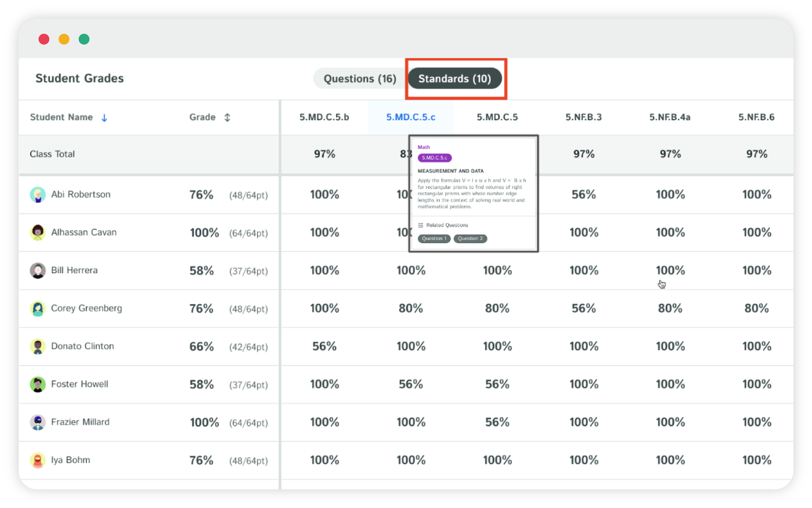Click the green window maximize dot
The width and height of the screenshot is (812, 508).
(84, 39)
